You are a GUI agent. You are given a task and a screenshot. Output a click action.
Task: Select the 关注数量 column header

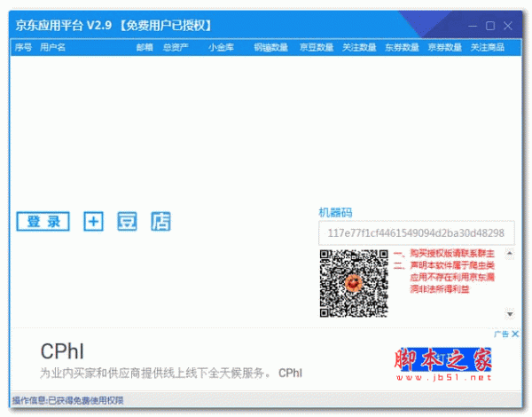point(359,47)
